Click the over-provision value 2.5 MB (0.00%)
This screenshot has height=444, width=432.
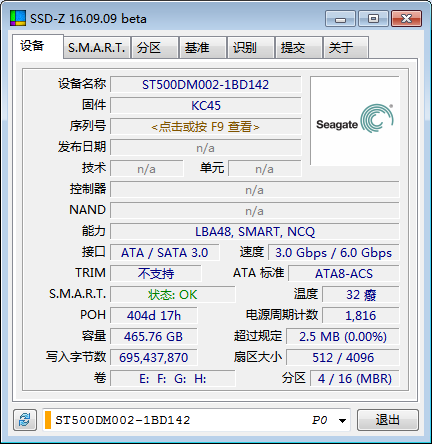[x=343, y=336]
